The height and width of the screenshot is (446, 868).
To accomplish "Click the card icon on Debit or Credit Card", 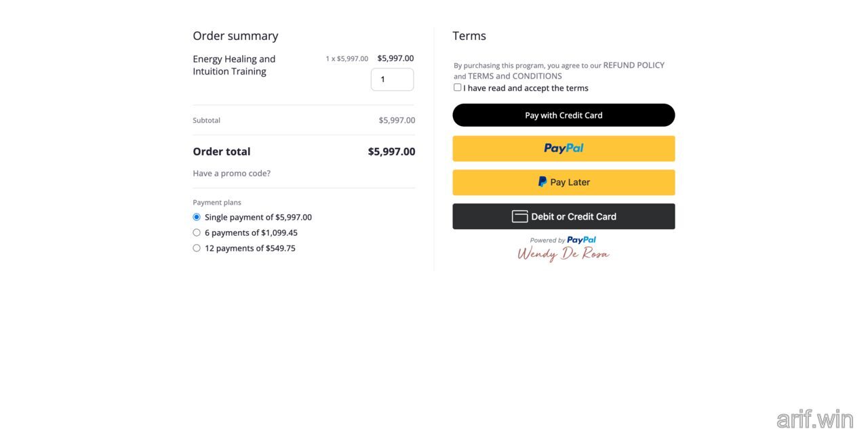I will (519, 216).
